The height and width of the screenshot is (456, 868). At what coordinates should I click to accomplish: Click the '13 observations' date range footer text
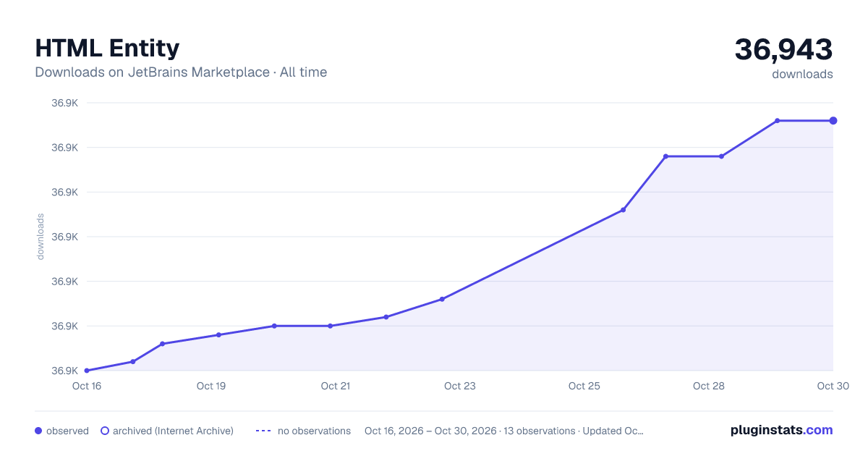coord(504,431)
